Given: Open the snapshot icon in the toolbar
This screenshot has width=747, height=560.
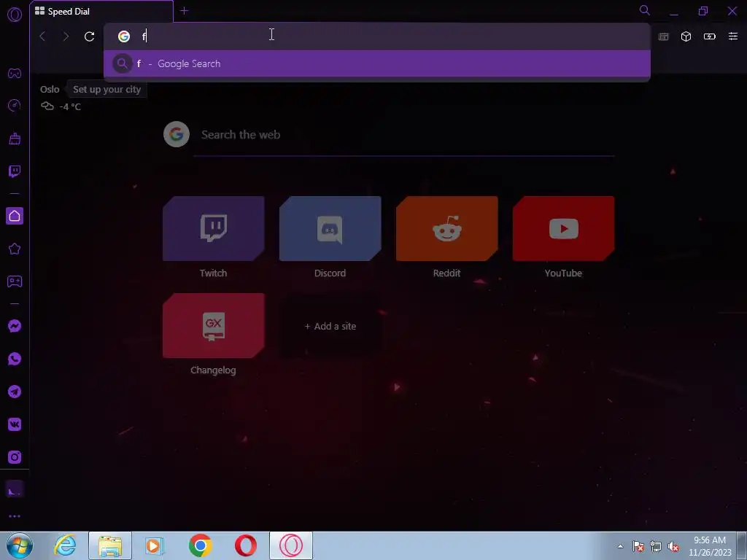Looking at the screenshot, I should tap(663, 36).
